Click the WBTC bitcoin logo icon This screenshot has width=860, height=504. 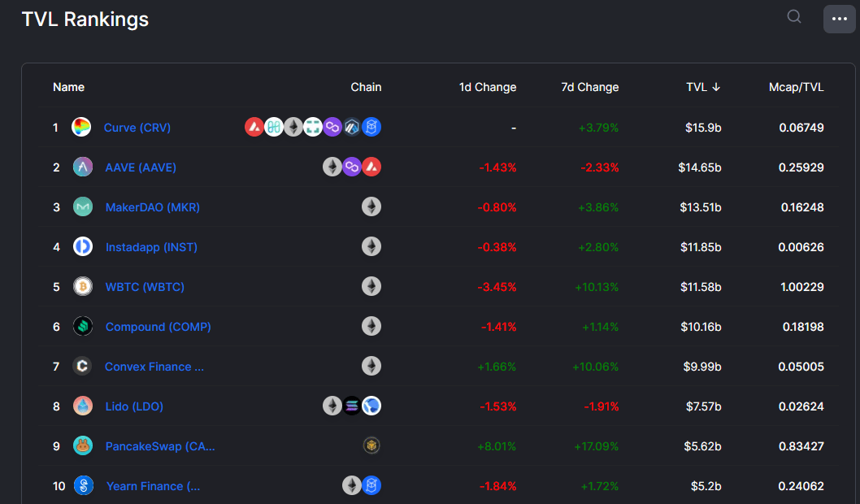[x=83, y=286]
